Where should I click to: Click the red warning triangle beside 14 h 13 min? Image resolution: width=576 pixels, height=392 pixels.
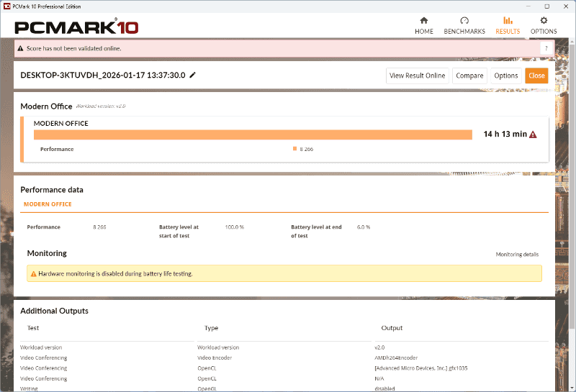point(533,135)
